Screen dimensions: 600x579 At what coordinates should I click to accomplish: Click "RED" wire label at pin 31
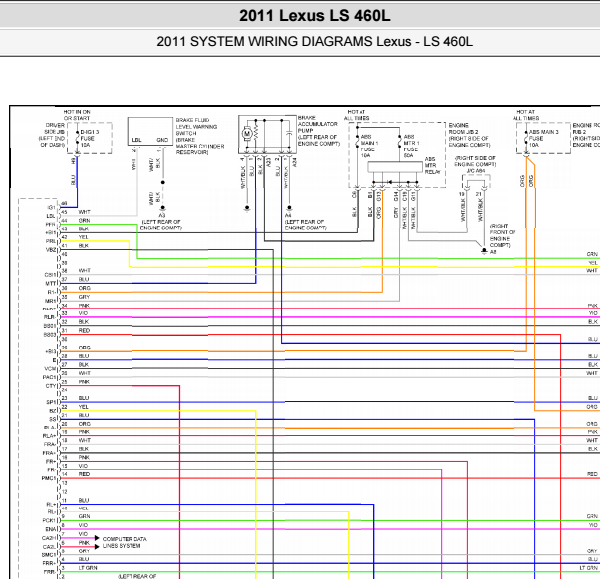coord(84,331)
